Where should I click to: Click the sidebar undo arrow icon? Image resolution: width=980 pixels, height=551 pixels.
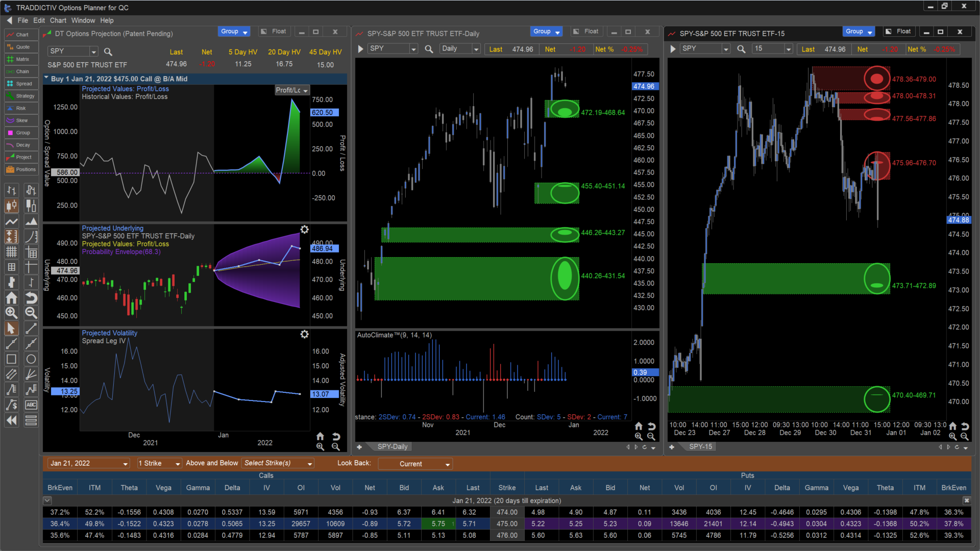[x=31, y=298]
